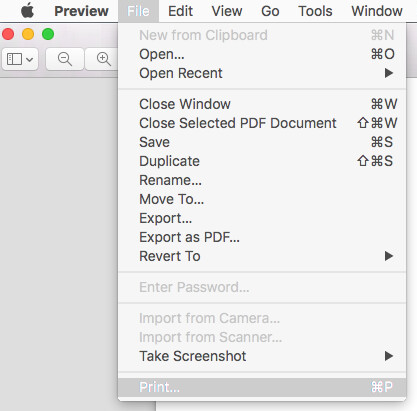
Task: Click the red close window button
Action: click(8, 34)
